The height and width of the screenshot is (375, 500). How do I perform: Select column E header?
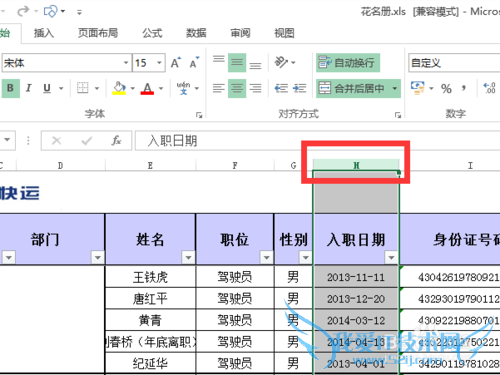tap(150, 165)
